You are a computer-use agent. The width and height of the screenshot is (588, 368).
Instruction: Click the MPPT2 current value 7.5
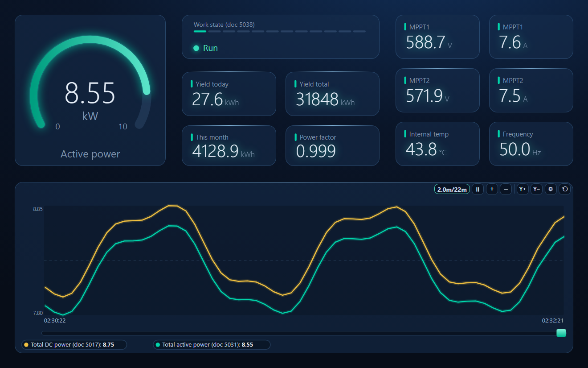(510, 96)
